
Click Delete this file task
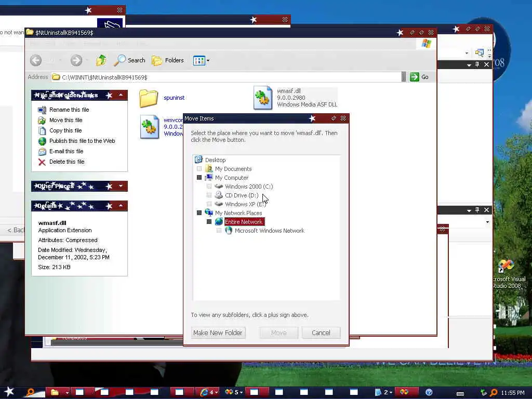(x=66, y=162)
